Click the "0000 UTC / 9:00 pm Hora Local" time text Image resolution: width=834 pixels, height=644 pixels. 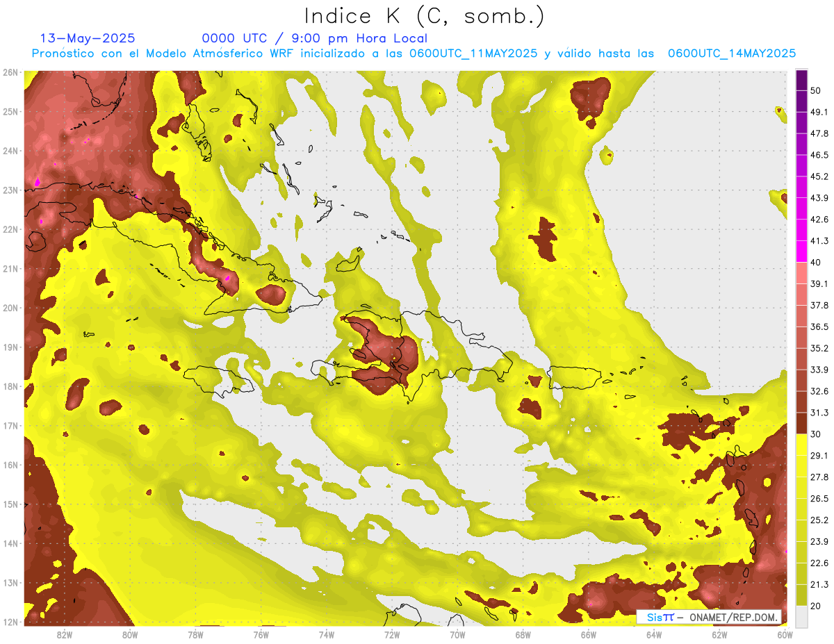[315, 39]
